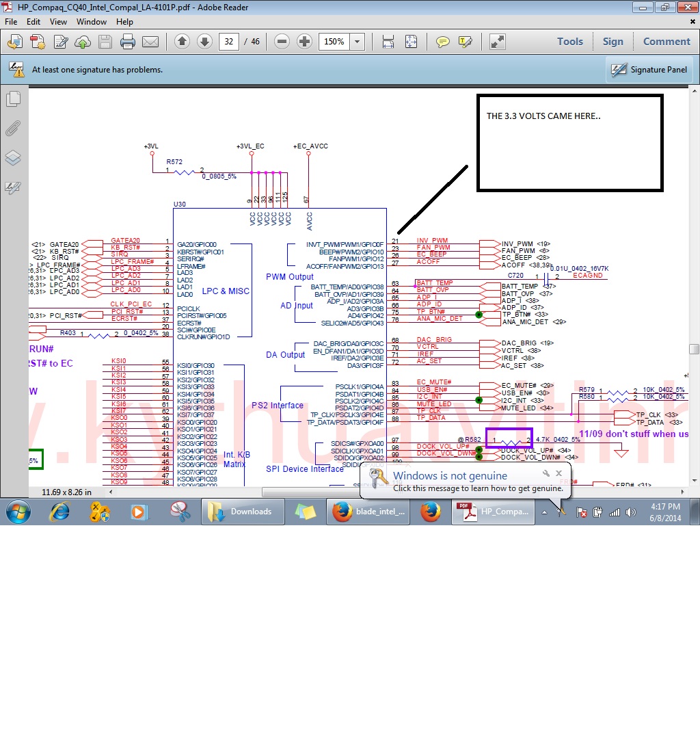Open the View menu
The height and width of the screenshot is (753, 700).
tap(58, 22)
